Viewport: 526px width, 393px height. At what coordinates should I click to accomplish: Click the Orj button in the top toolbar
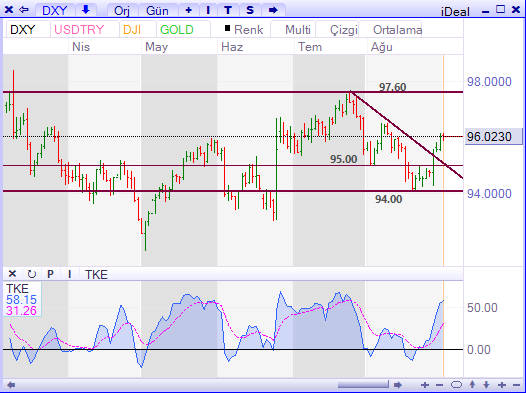click(x=122, y=10)
